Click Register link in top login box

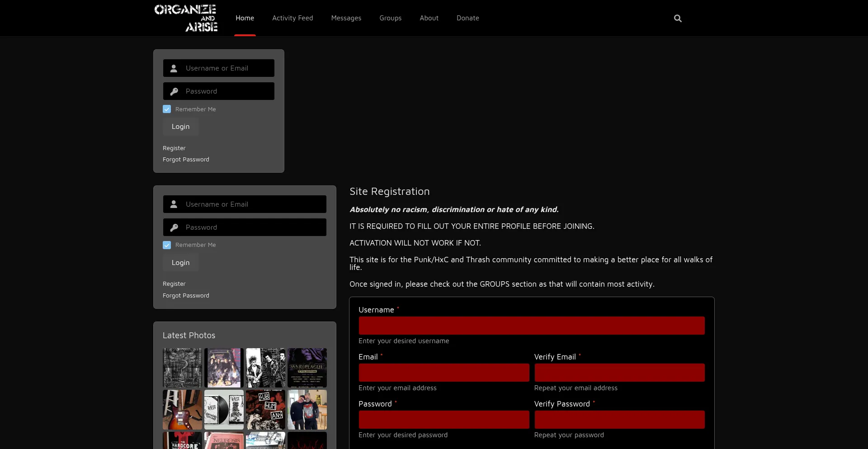click(x=174, y=148)
